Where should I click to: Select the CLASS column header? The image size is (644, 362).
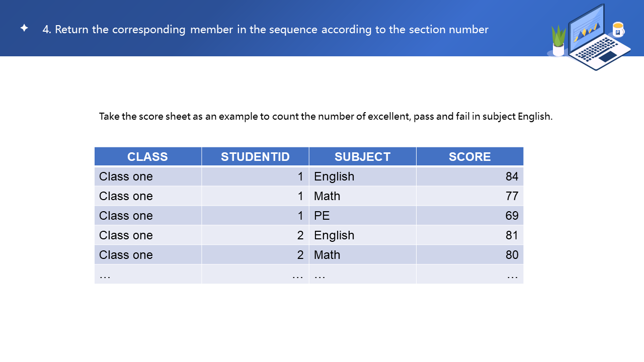147,156
